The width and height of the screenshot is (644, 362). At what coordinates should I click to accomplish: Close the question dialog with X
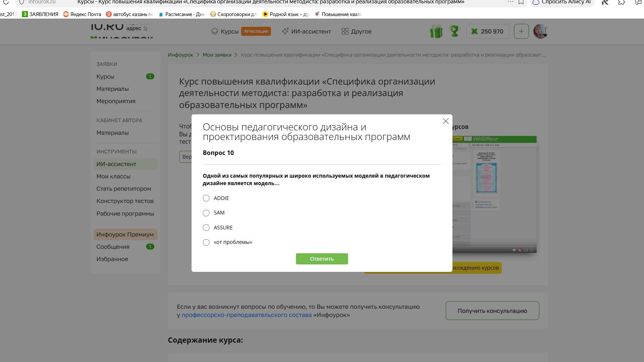(x=445, y=121)
